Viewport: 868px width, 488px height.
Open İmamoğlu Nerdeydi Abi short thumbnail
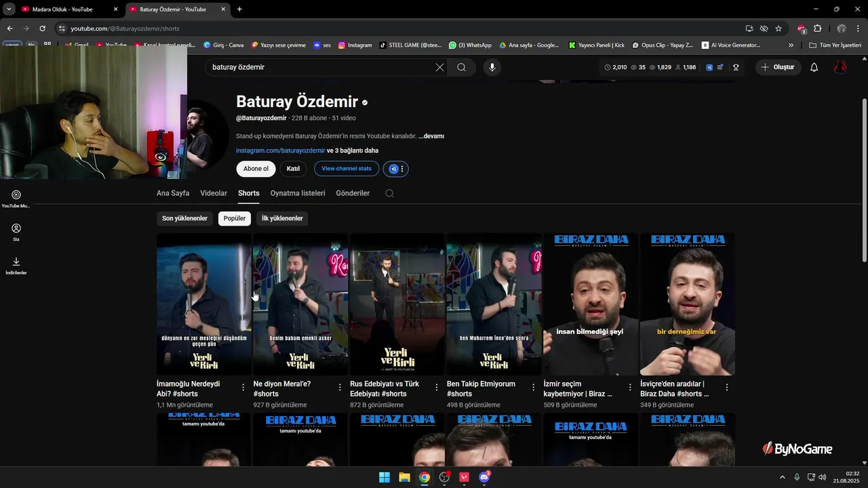(204, 304)
